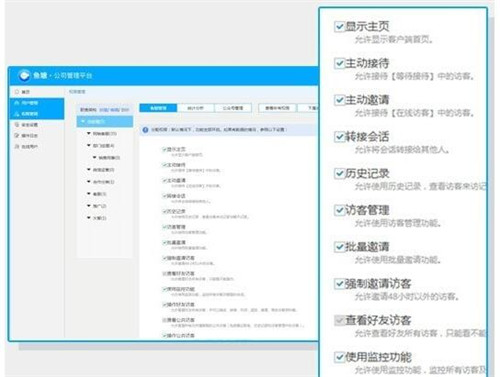Expand the 客服 tree node arrow
Image resolution: width=500 pixels, height=377 pixels.
click(89, 194)
